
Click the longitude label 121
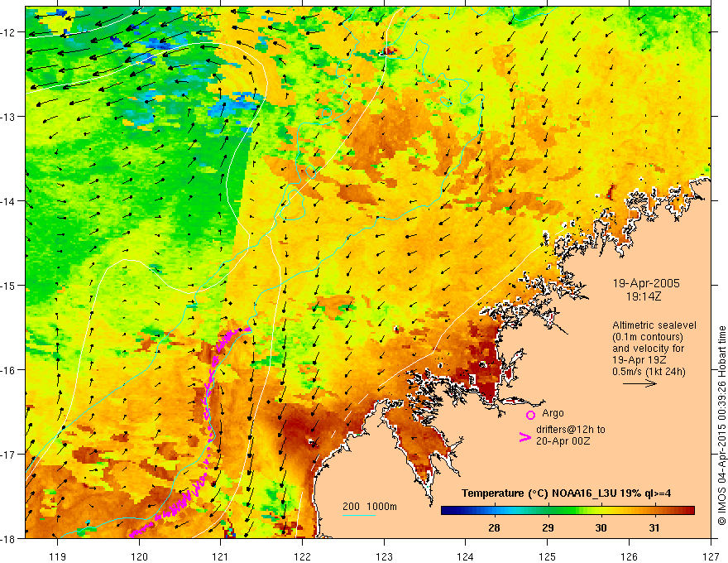point(221,556)
